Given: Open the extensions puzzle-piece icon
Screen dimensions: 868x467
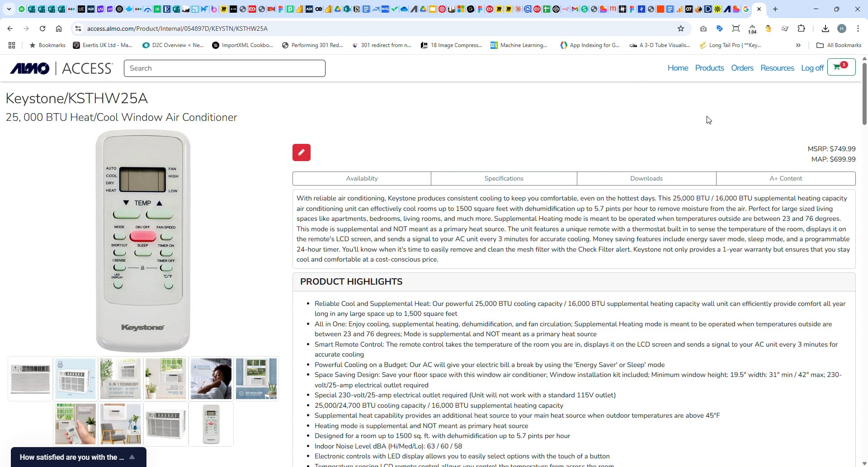Looking at the screenshot, I should click(x=802, y=29).
